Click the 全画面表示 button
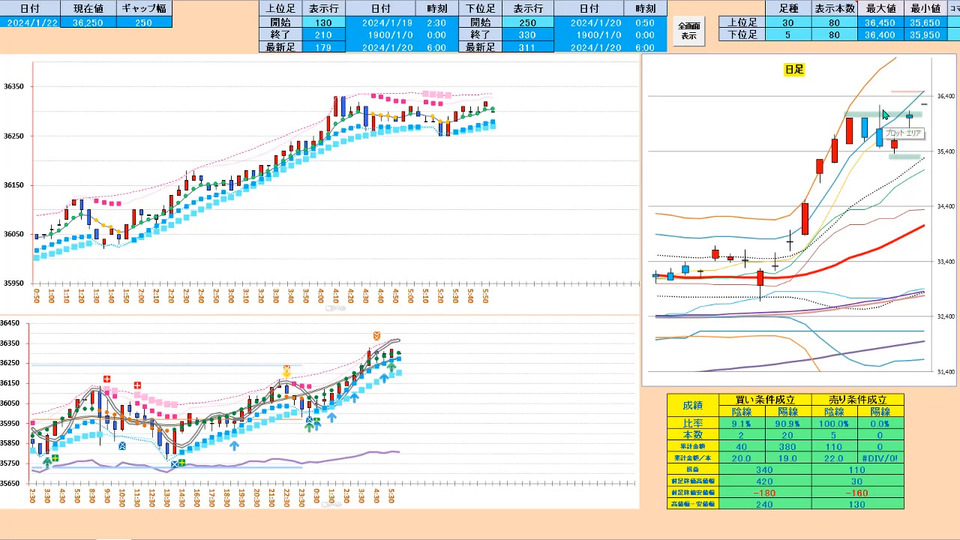The image size is (960, 540). (x=689, y=31)
